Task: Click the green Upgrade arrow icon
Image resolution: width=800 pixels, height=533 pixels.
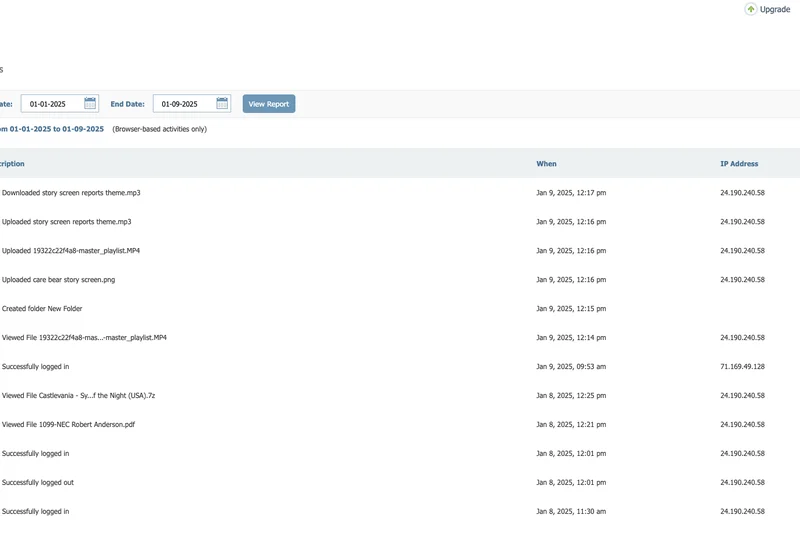Action: coord(750,9)
